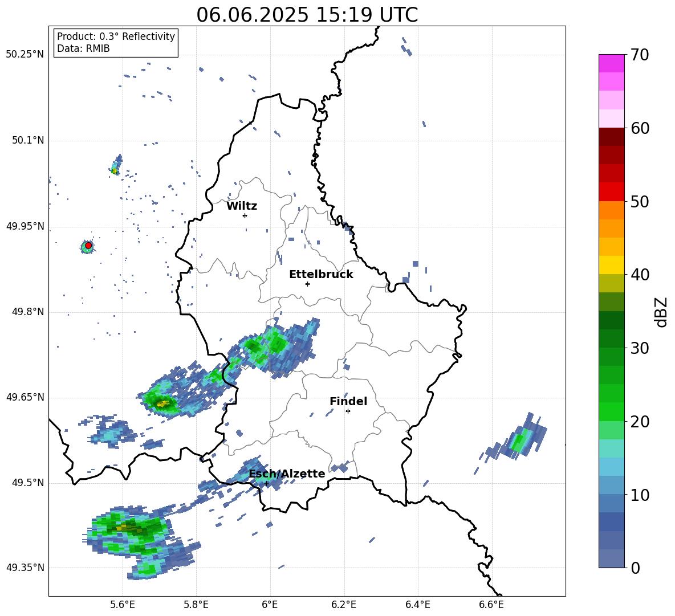Screen dimensions: 675x616
Task: Click the "Data: RMIB" label
Action: [83, 48]
